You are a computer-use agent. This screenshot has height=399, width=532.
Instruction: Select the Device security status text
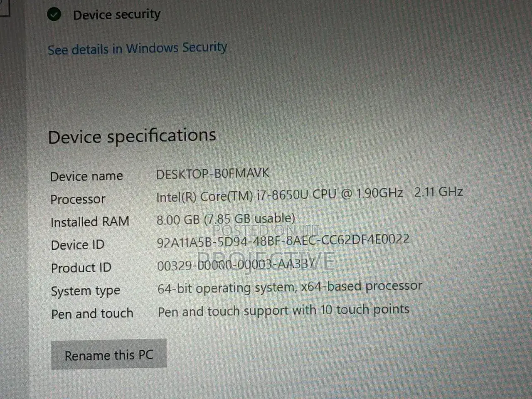tap(117, 15)
